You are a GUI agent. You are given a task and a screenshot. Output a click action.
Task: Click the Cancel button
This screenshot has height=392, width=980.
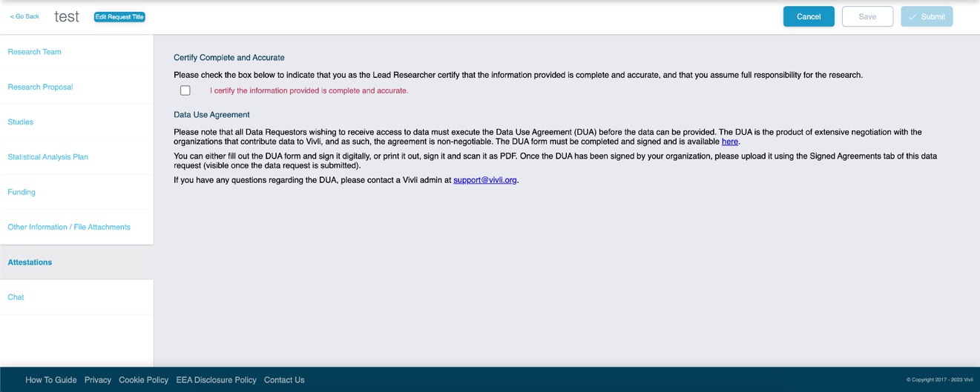pyautogui.click(x=809, y=16)
